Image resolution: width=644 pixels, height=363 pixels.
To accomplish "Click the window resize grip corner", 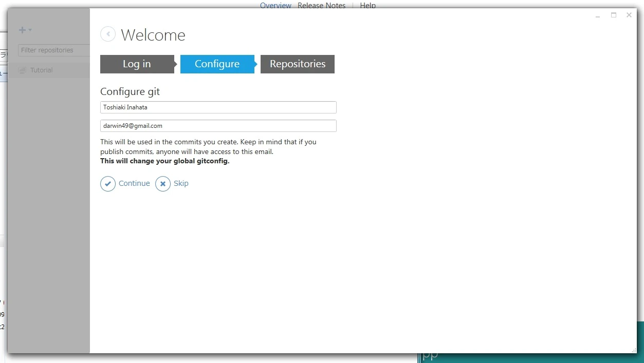I will [x=633, y=350].
